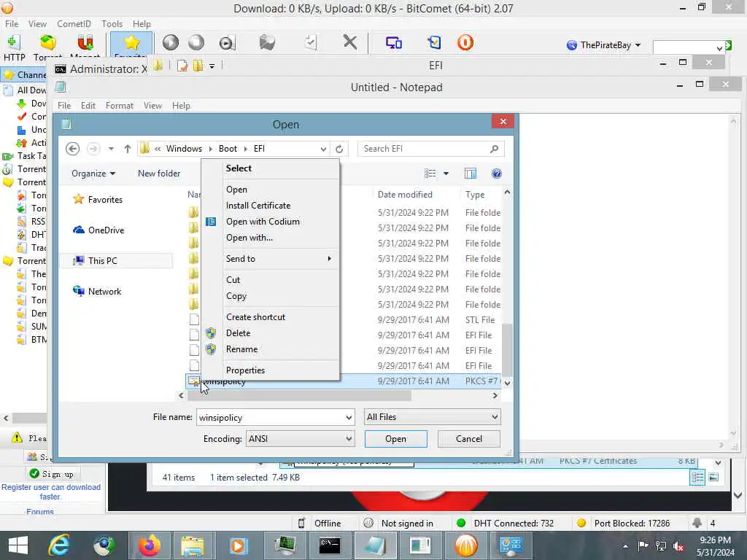Click the search magnifier in Search EFI box
747x560 pixels.
tap(494, 149)
